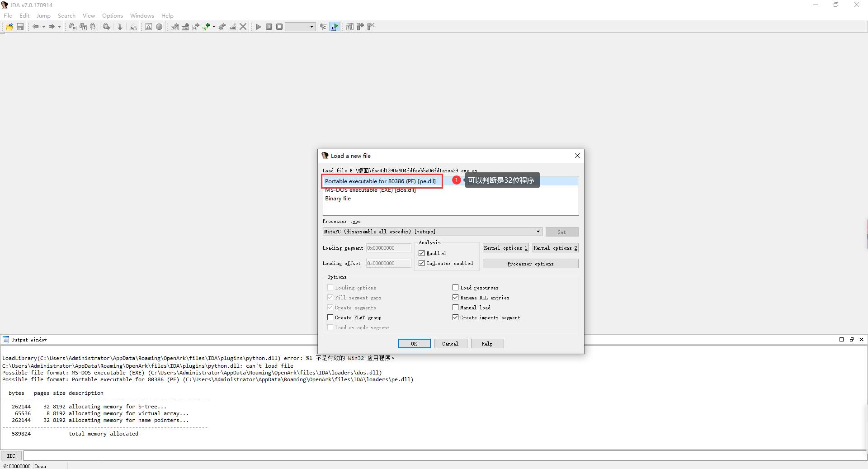
Task: Click Cancel in Load a new file dialog
Action: [x=451, y=344]
